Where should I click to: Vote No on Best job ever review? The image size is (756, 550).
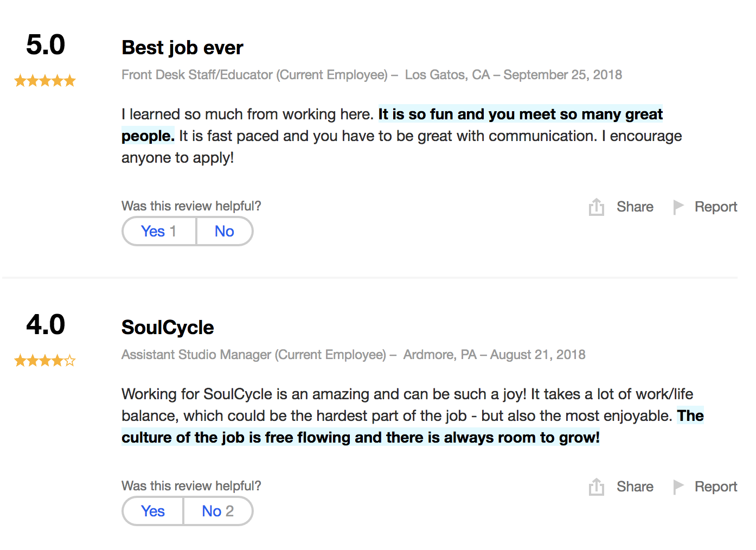coord(225,231)
